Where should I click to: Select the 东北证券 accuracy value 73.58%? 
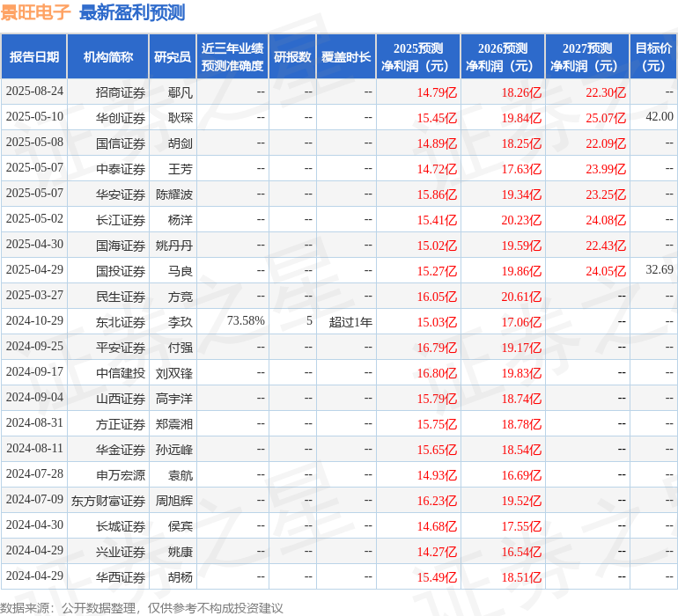[246, 321]
